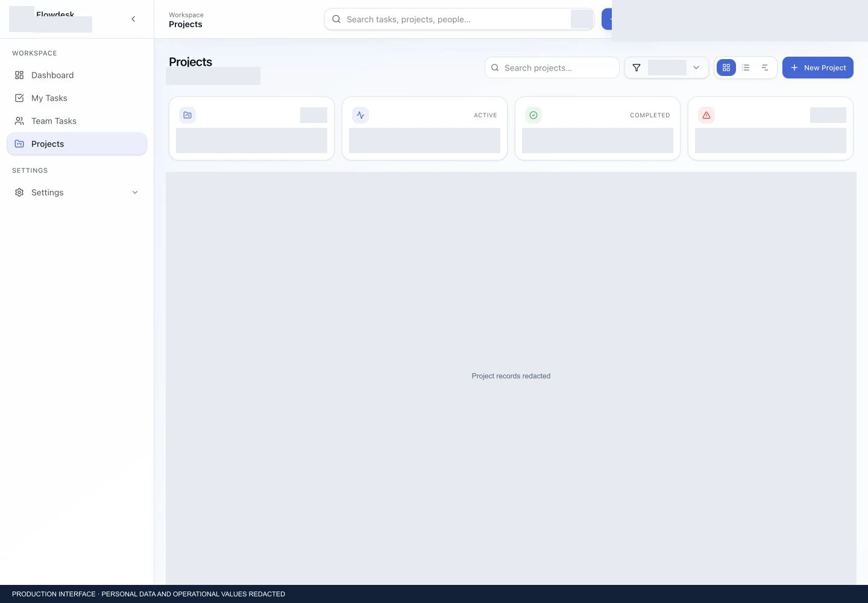Click the Team Tasks people icon
The image size is (868, 603).
click(x=19, y=121)
